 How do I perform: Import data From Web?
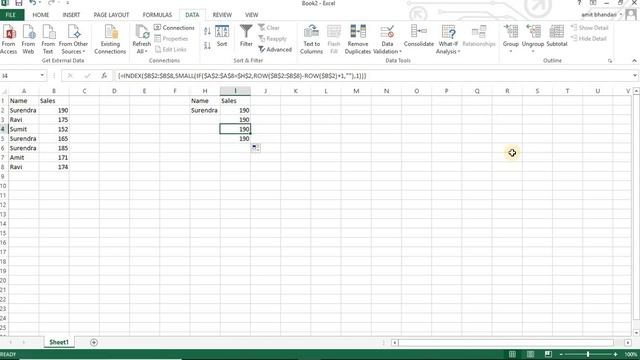point(28,39)
